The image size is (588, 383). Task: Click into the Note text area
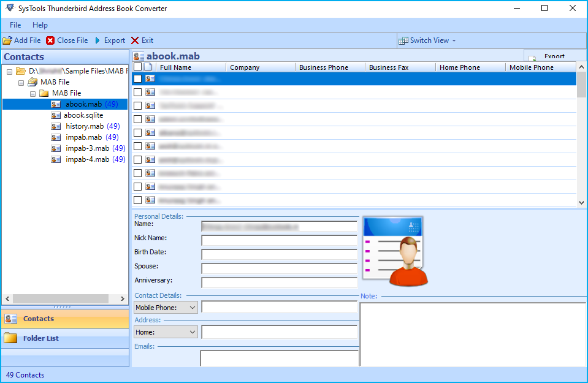(473, 334)
